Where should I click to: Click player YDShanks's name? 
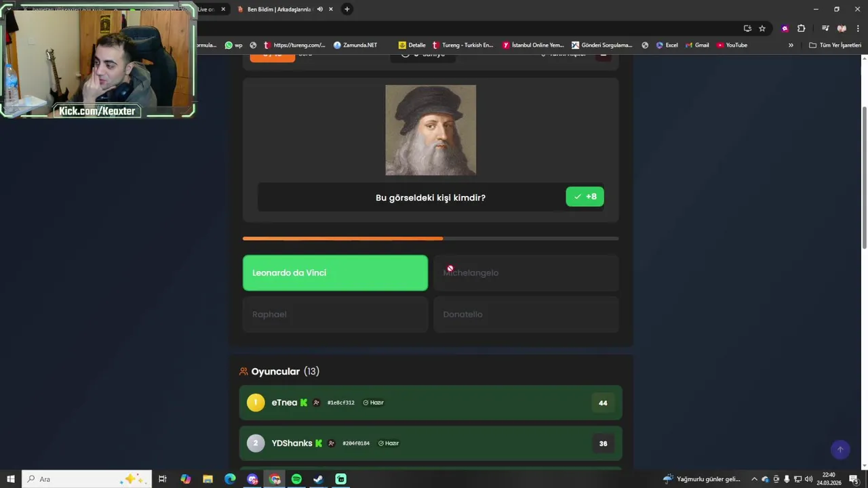(x=292, y=443)
